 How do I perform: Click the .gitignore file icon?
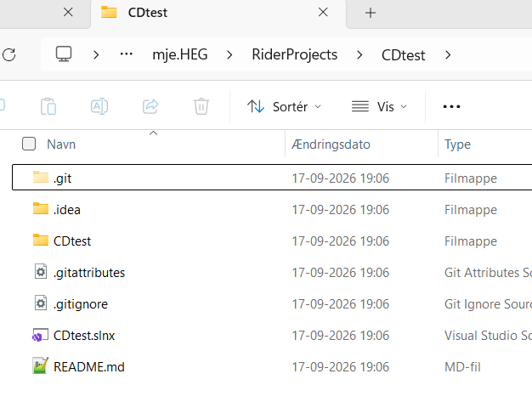41,303
